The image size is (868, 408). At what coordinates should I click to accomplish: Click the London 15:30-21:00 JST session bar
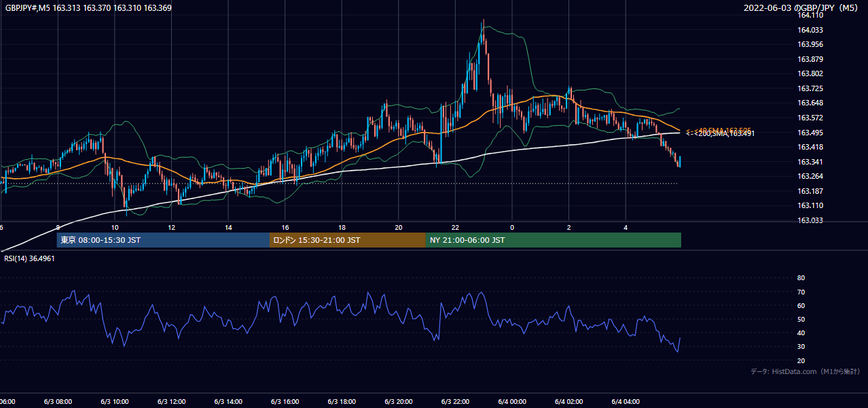348,240
